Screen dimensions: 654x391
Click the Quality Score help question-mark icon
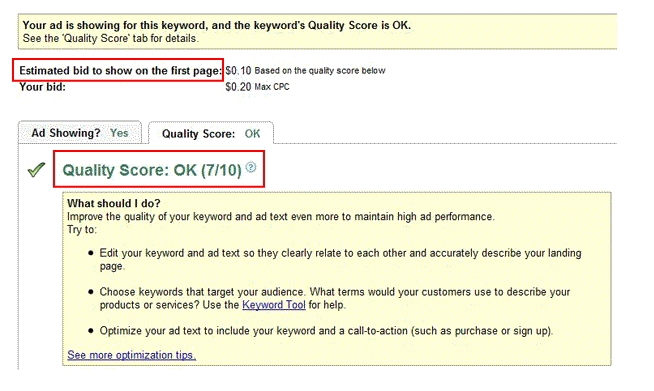click(x=251, y=167)
